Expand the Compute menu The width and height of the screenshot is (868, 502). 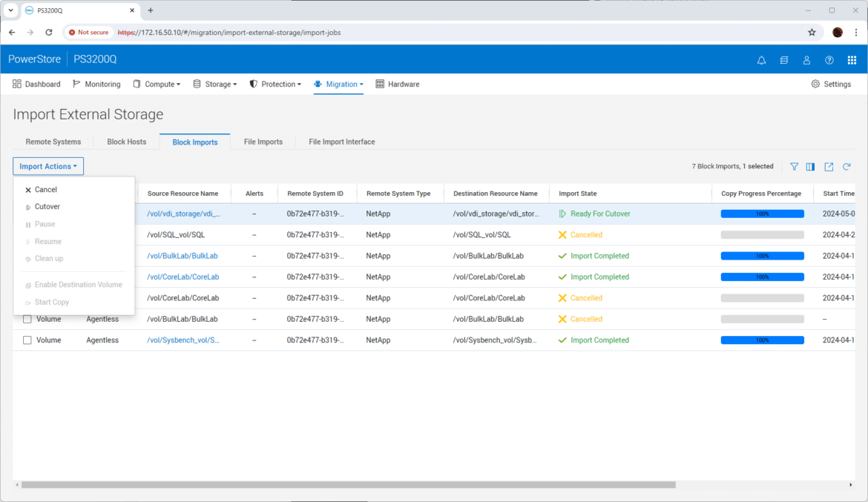tap(157, 84)
